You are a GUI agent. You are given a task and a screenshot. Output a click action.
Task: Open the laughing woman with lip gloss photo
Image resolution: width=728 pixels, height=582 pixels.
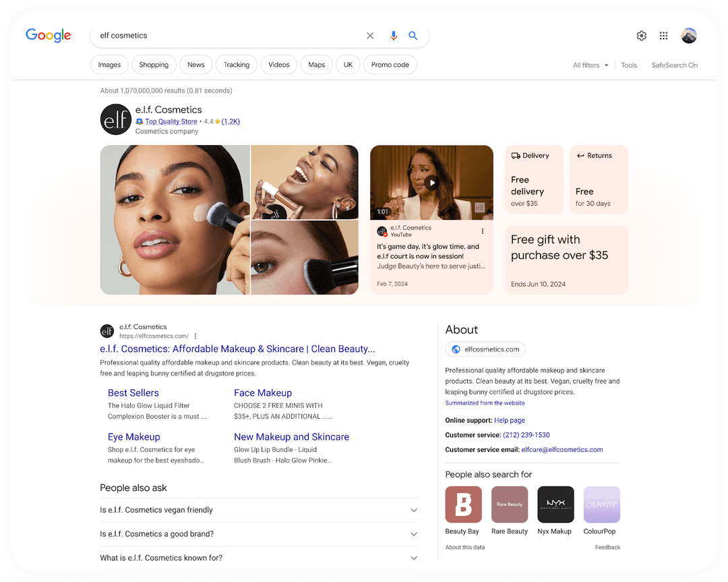tap(305, 182)
